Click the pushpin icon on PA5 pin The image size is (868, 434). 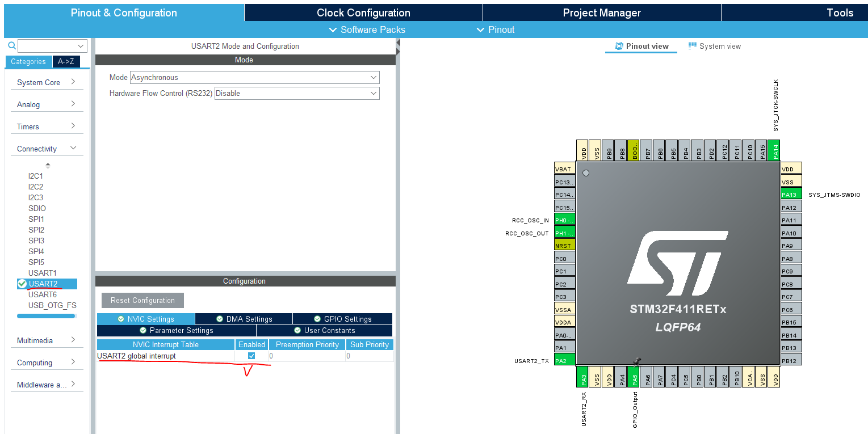point(637,361)
